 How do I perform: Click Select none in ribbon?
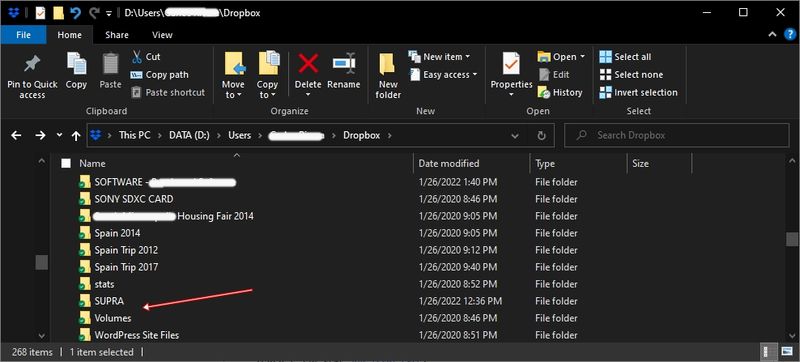pyautogui.click(x=631, y=74)
